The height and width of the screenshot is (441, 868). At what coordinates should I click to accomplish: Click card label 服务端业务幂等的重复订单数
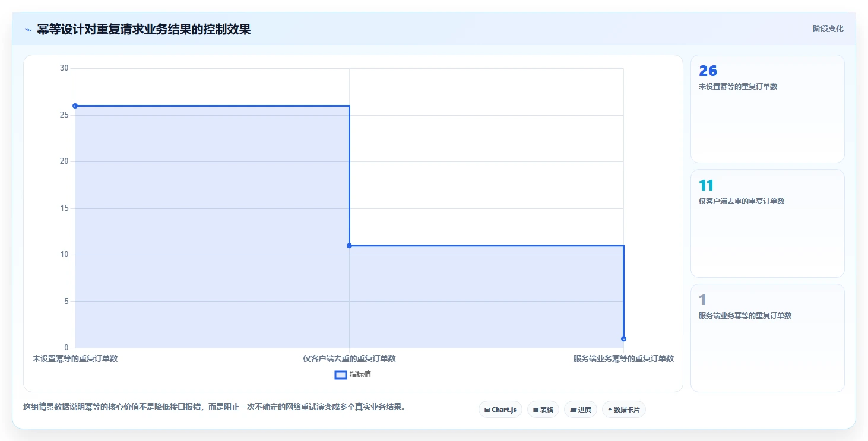(745, 316)
